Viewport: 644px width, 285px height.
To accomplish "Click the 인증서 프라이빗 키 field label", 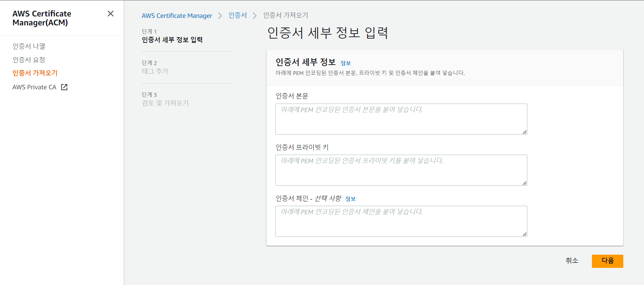I will 302,147.
